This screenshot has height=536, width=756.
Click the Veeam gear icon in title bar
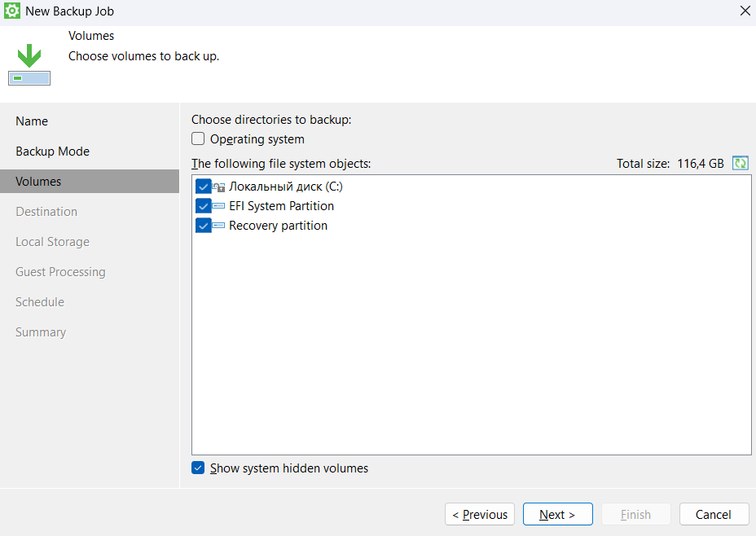tap(12, 11)
